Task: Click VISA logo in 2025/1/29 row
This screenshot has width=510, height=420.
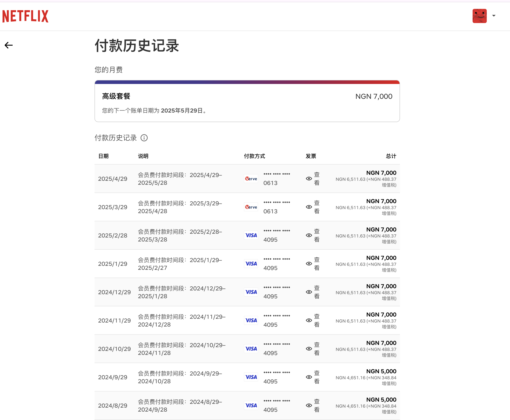Action: point(251,263)
